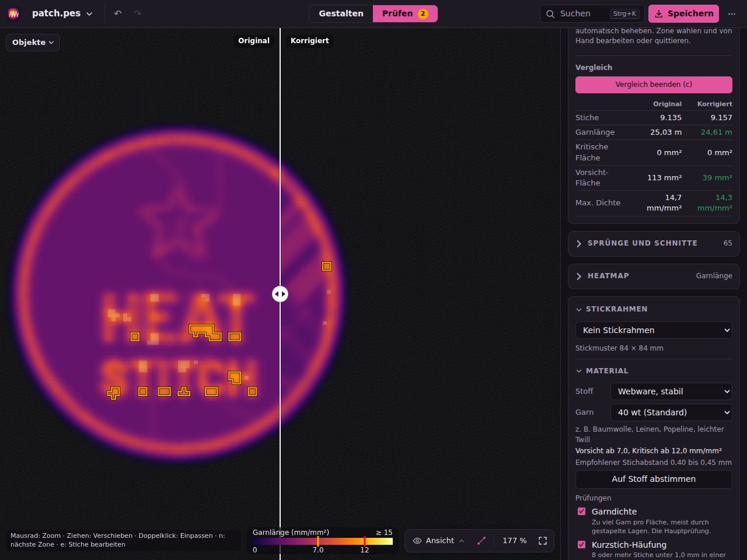The height and width of the screenshot is (560, 747).
Task: Switch to the Gestalten tab
Action: click(341, 13)
